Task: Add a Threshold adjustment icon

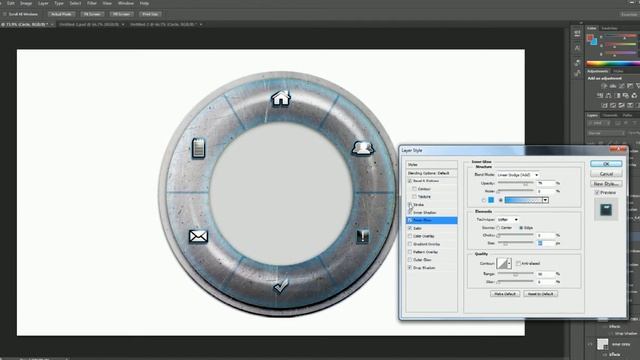Action: [621, 105]
